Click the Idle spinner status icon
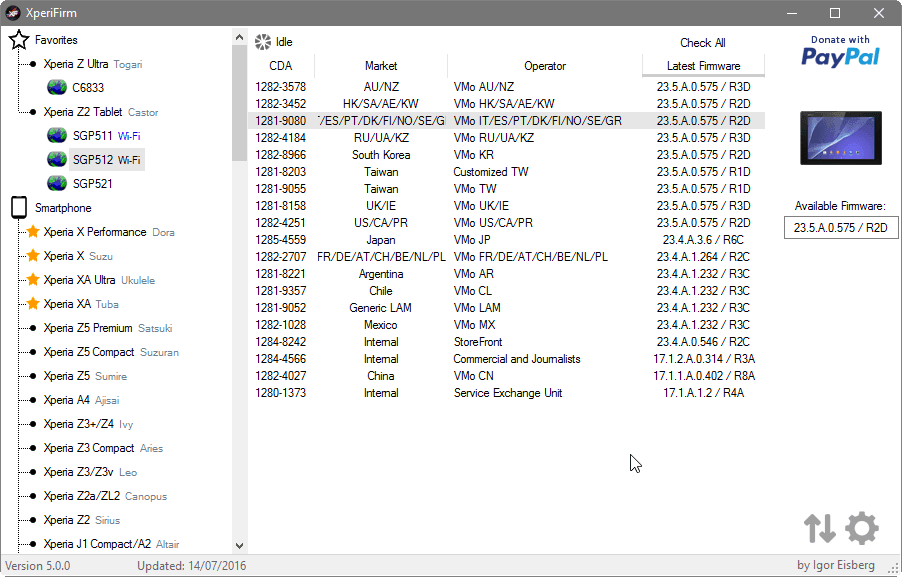Viewport: 902px width, 577px height. tap(263, 41)
